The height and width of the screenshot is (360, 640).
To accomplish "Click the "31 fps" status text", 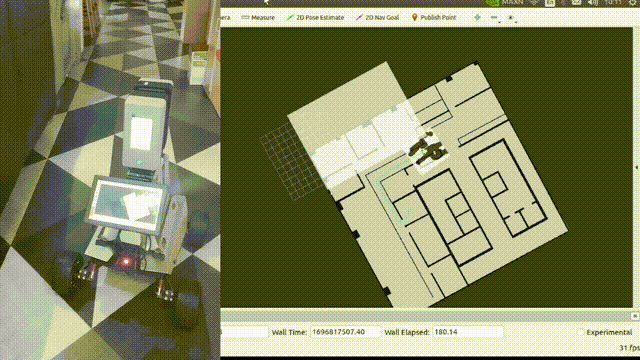I will point(629,348).
